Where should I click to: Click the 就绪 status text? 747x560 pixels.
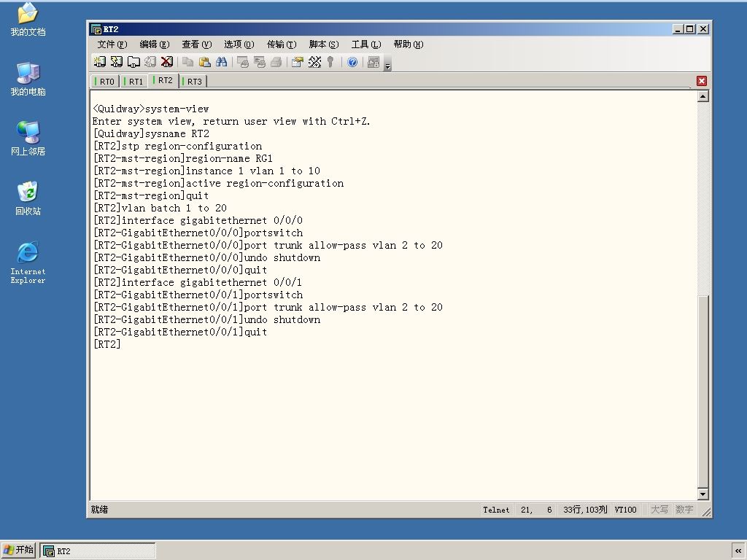coord(99,510)
